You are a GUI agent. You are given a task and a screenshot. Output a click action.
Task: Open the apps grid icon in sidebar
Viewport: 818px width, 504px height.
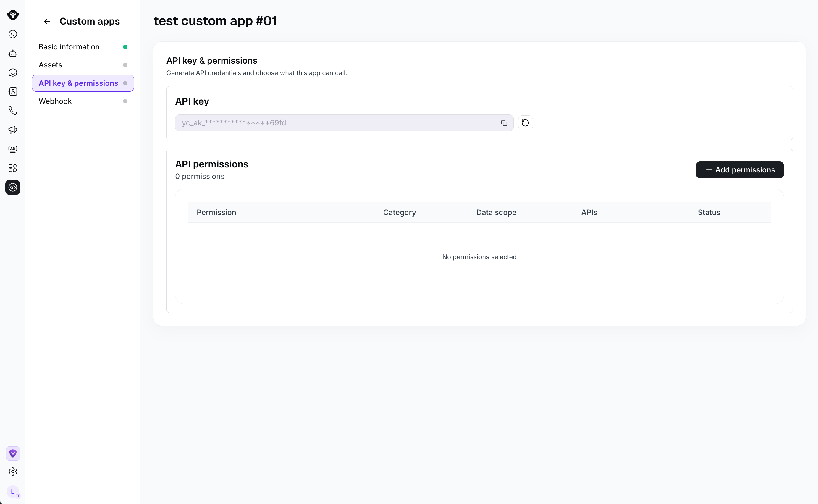click(13, 168)
